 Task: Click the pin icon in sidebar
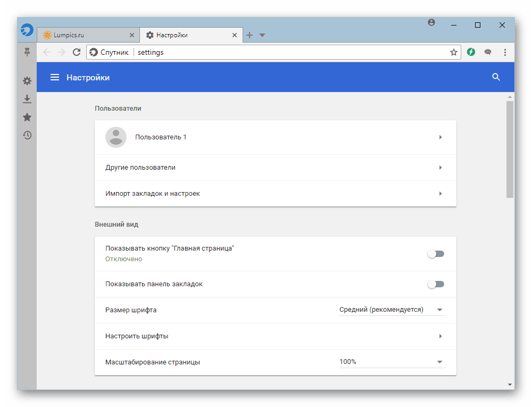pyautogui.click(x=27, y=52)
